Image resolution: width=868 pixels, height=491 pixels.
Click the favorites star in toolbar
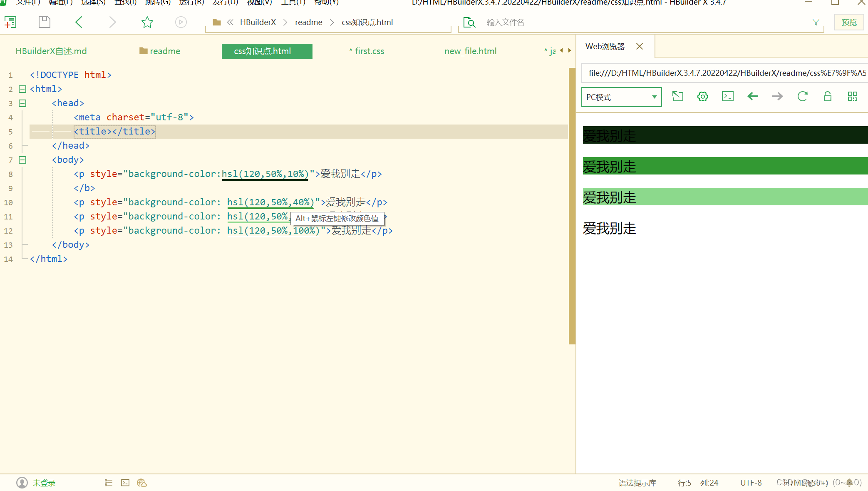(x=147, y=22)
